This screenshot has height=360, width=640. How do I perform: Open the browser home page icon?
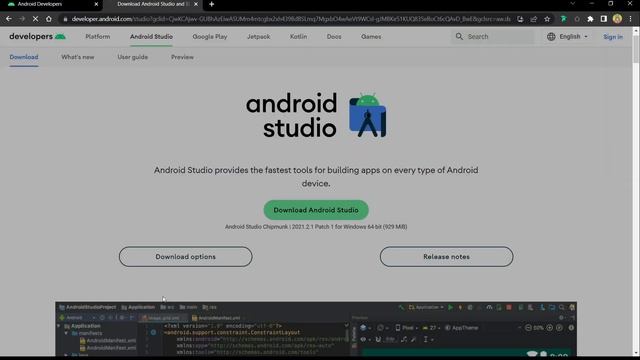tap(49, 19)
